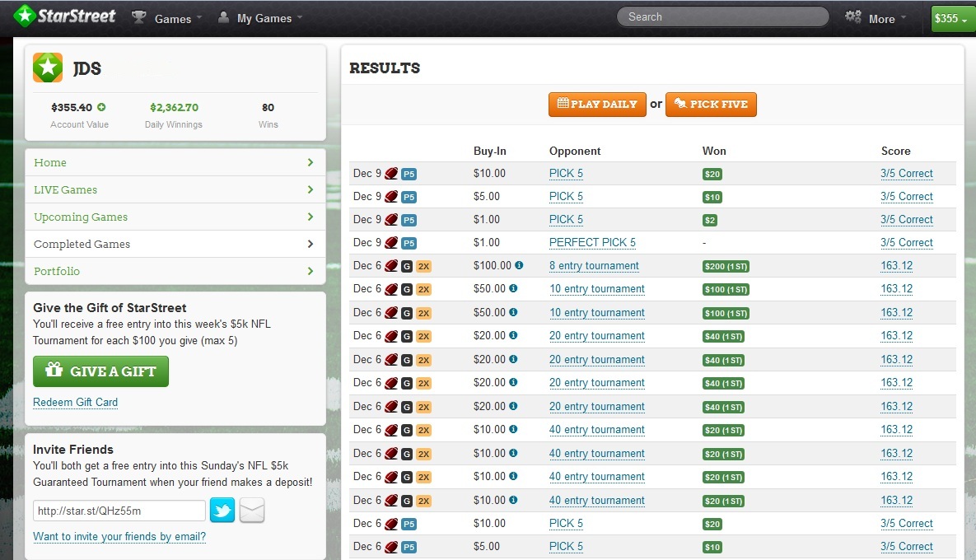Click P5 badge in Dec 6 $10.00 PICK 5 row
This screenshot has height=560, width=976.
click(409, 524)
